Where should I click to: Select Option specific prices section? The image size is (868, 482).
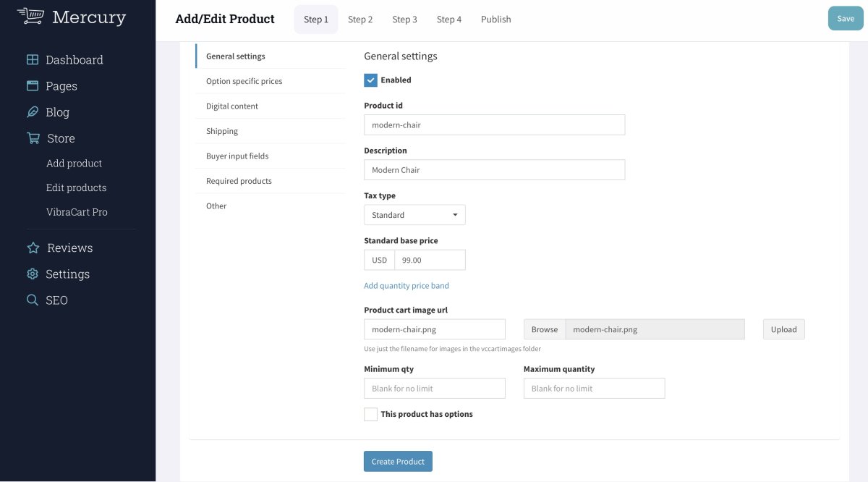coord(244,81)
